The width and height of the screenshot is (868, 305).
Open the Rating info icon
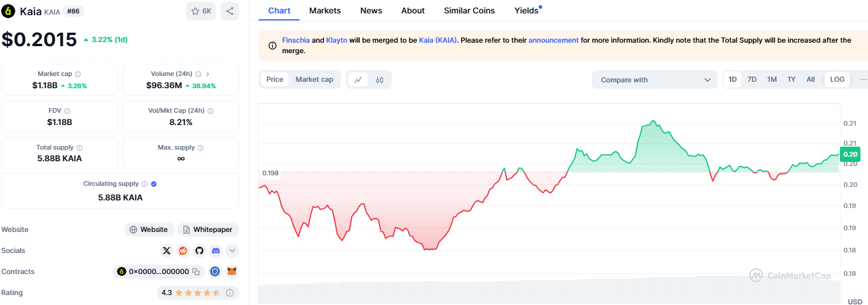[x=230, y=293]
